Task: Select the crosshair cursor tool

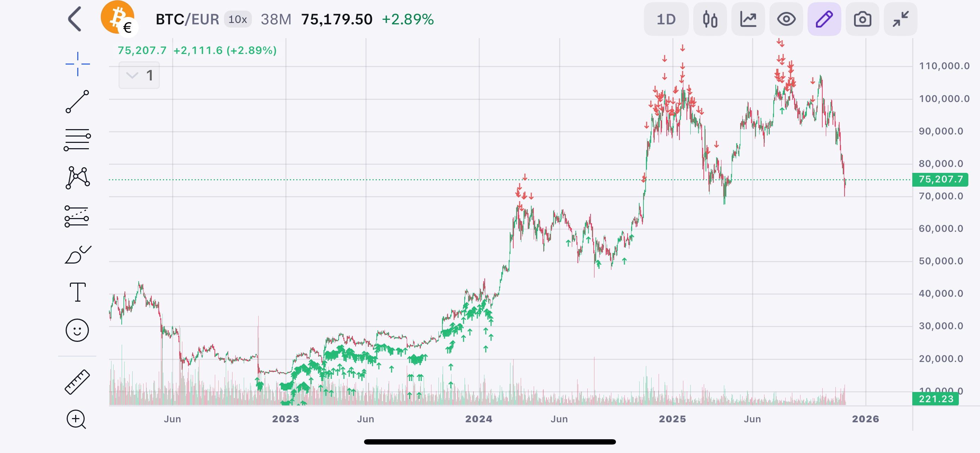Action: tap(78, 64)
